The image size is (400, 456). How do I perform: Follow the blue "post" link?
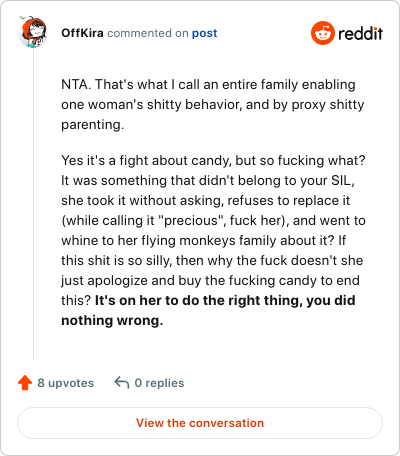(204, 33)
